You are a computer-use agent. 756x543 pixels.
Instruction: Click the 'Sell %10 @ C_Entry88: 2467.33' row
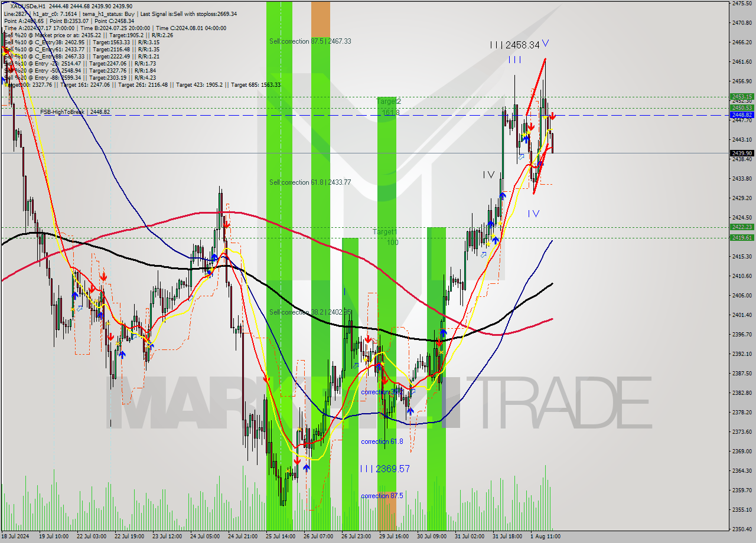82,56
